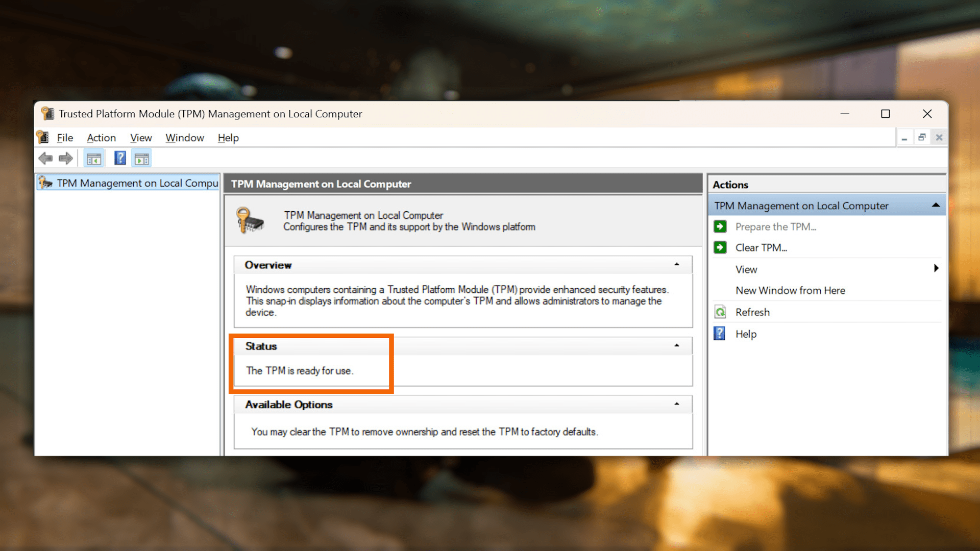
Task: Click the Back arrow toolbar icon
Action: pos(45,159)
